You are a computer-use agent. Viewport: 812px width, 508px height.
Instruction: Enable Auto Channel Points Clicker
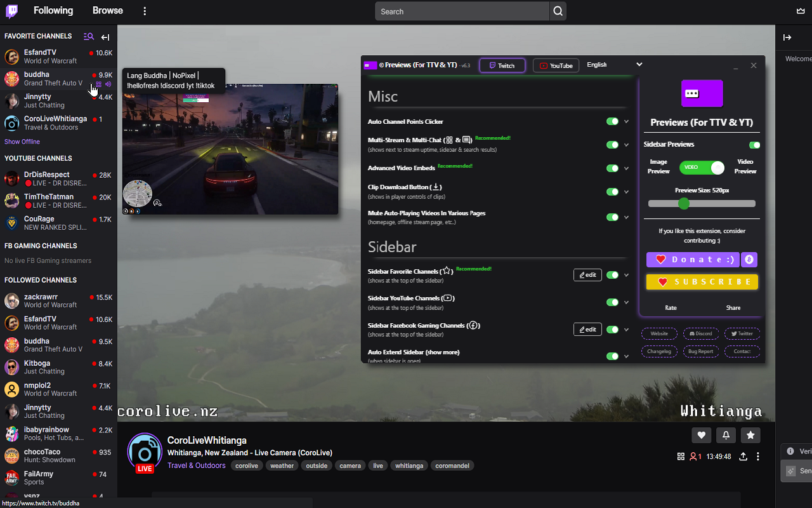click(x=611, y=121)
